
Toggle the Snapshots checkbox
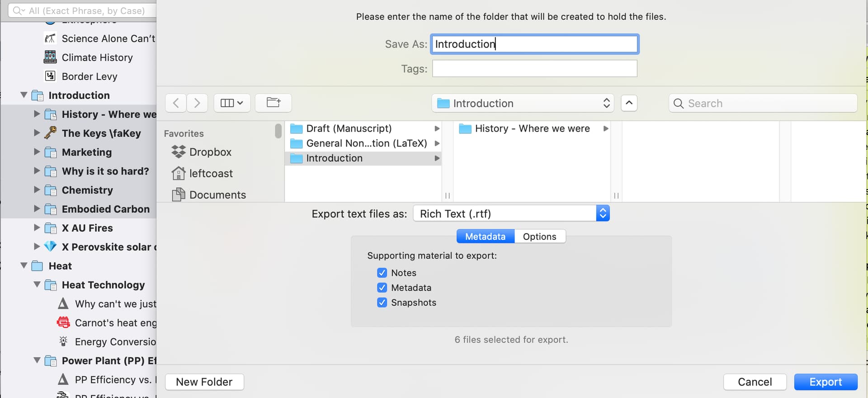pos(382,303)
